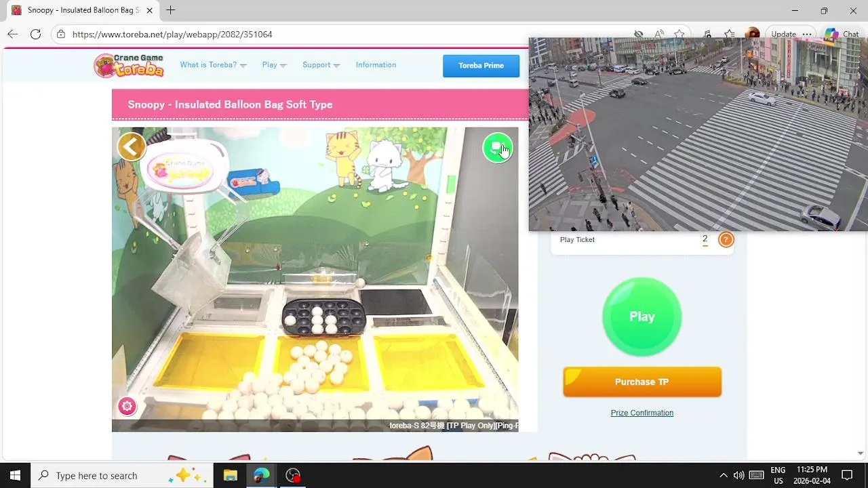Click the Play Ticket count 2
The height and width of the screenshot is (488, 868).
point(705,239)
